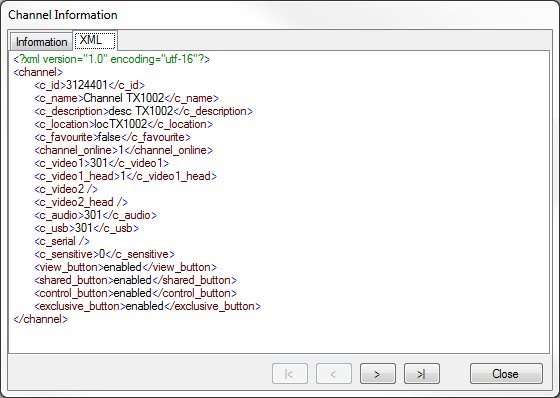Click the c_favourite false line
560x398 pixels.
click(112, 137)
